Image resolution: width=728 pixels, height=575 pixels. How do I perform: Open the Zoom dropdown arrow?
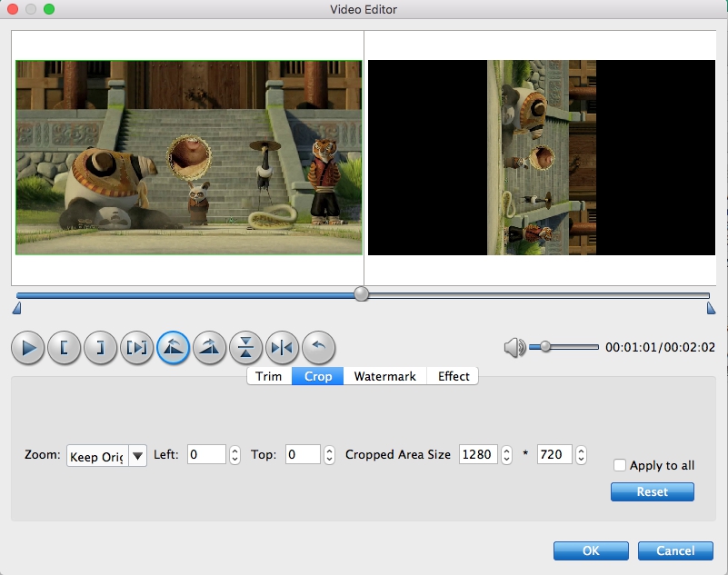(x=137, y=456)
